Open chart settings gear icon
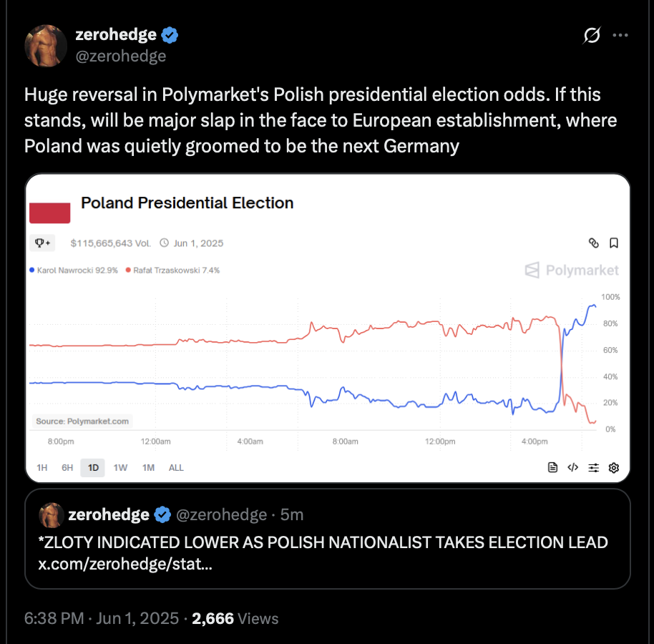The width and height of the screenshot is (654, 644). (614, 467)
